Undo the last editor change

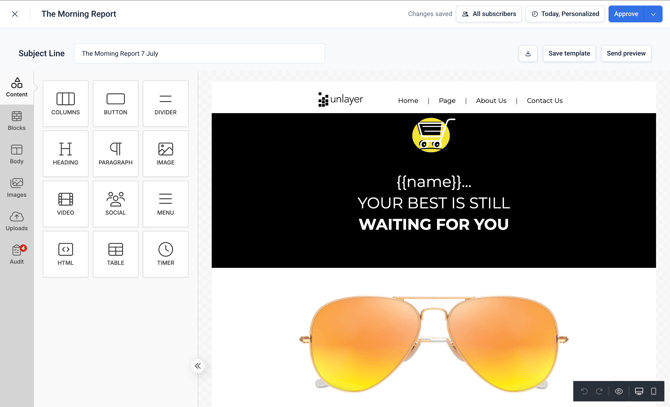584,391
